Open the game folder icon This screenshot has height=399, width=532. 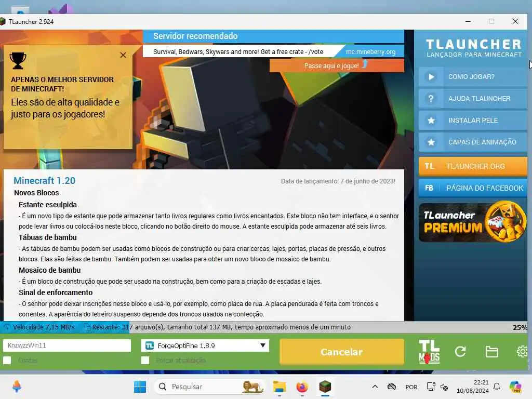pyautogui.click(x=491, y=352)
